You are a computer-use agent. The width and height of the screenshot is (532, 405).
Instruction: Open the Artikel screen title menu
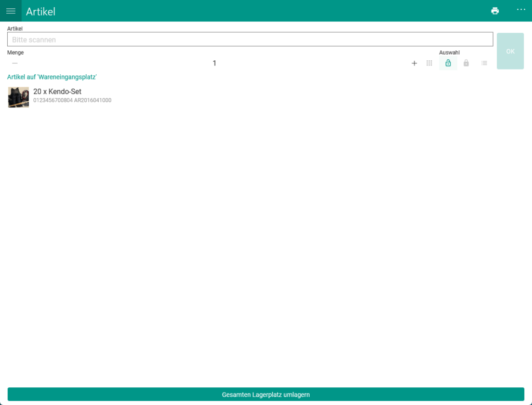coord(41,11)
